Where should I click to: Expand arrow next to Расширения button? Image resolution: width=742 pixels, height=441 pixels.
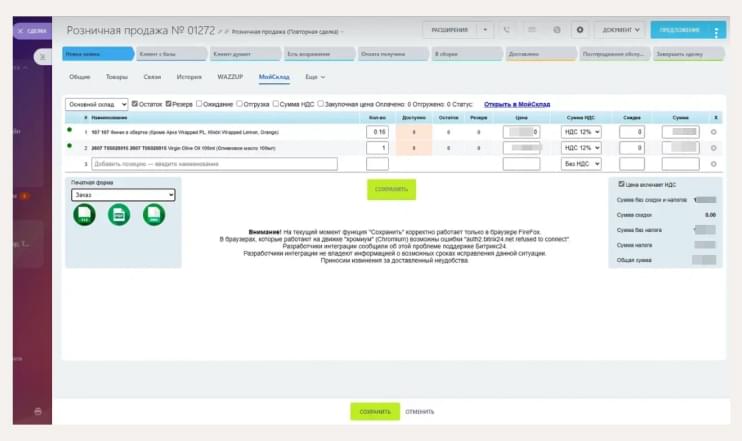click(485, 30)
